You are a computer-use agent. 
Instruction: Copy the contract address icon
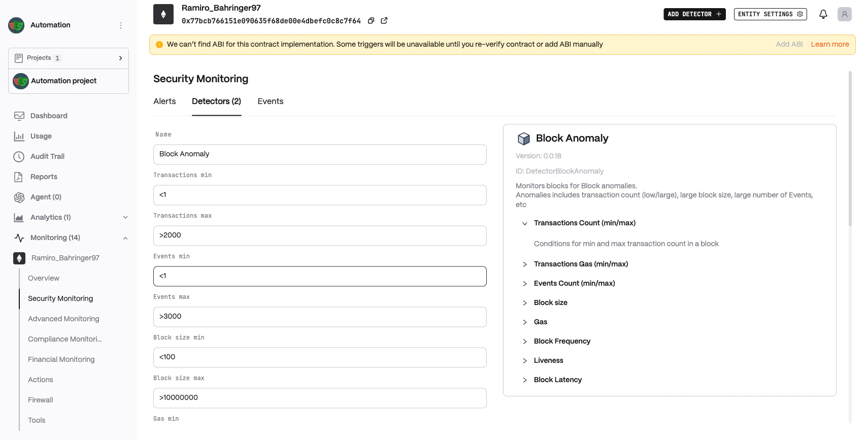pyautogui.click(x=371, y=21)
